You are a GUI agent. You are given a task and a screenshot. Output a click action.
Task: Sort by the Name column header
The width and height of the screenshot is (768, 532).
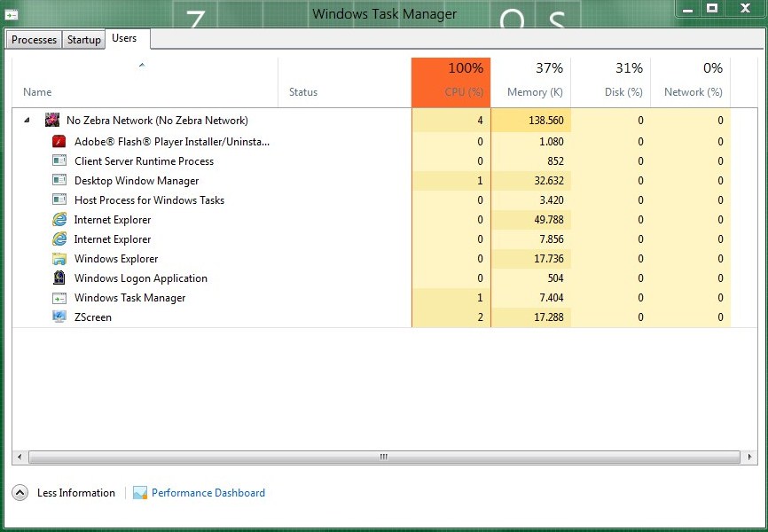(x=145, y=82)
